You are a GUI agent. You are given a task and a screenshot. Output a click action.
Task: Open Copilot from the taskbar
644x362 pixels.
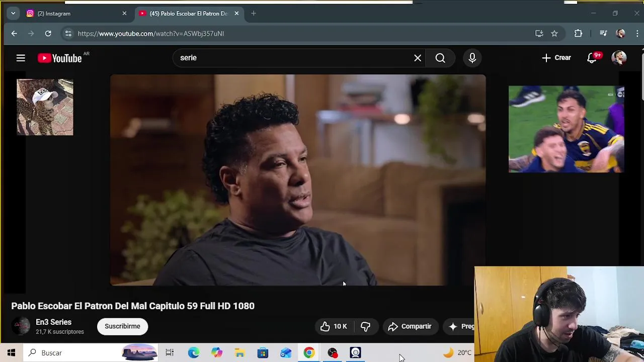click(216, 353)
